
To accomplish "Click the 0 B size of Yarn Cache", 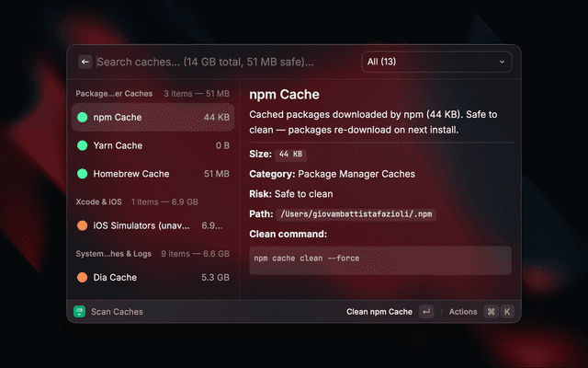I will [x=222, y=145].
